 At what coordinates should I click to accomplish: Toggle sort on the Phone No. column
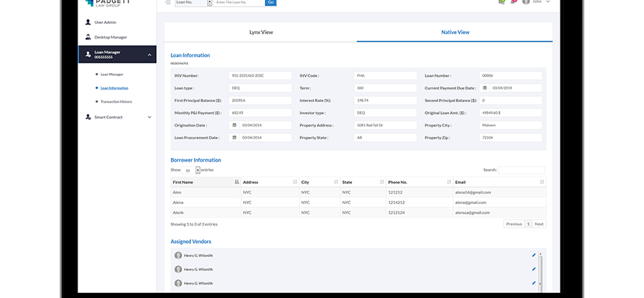tap(448, 182)
